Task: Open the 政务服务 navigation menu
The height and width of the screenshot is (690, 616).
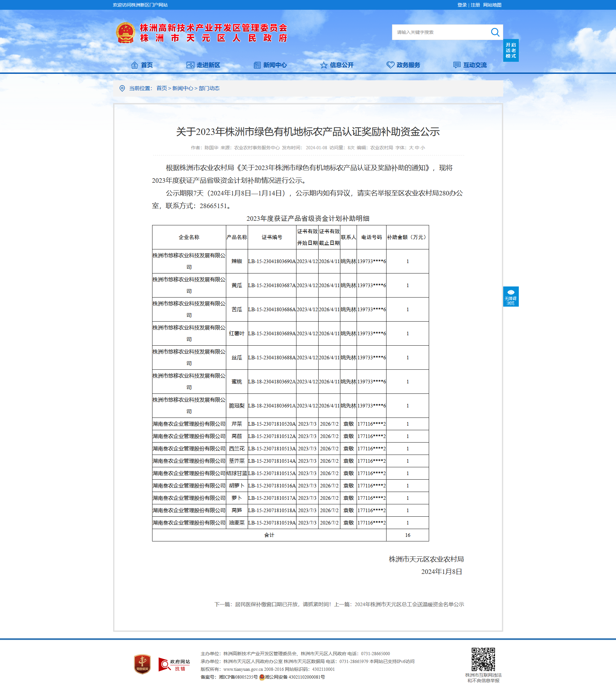Action: click(x=408, y=65)
